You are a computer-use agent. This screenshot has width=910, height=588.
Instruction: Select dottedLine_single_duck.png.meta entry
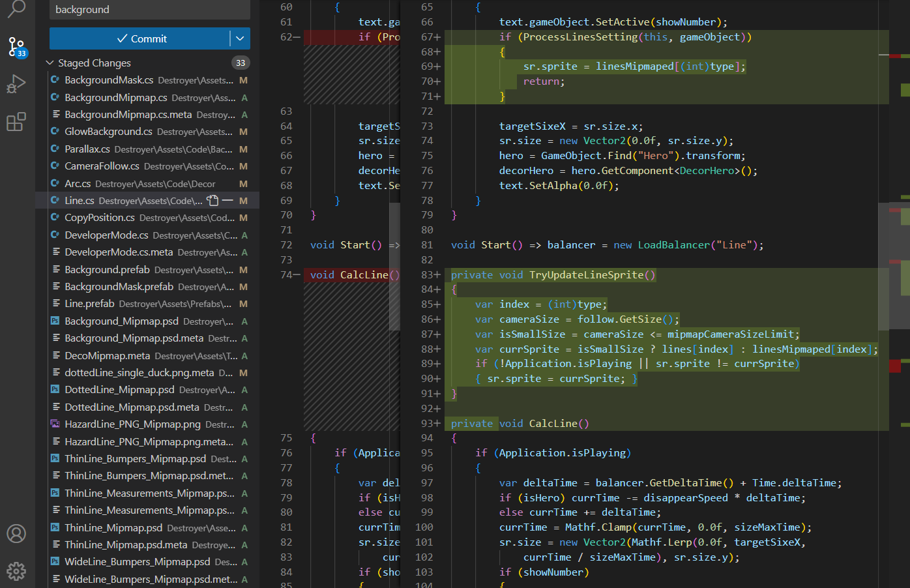pos(147,372)
